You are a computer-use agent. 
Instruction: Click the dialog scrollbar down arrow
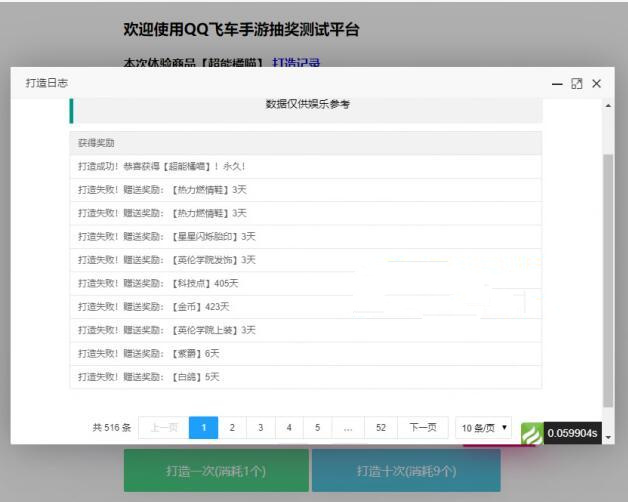(608, 437)
